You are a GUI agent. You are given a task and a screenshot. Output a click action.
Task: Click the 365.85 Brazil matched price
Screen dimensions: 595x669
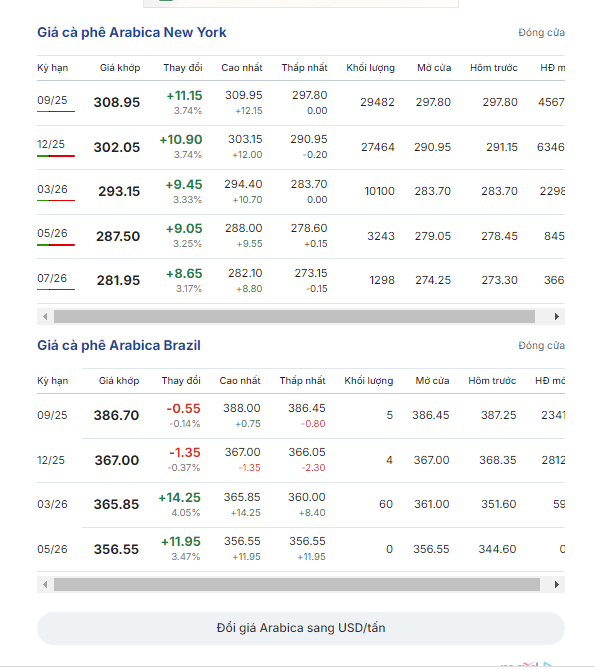click(116, 504)
